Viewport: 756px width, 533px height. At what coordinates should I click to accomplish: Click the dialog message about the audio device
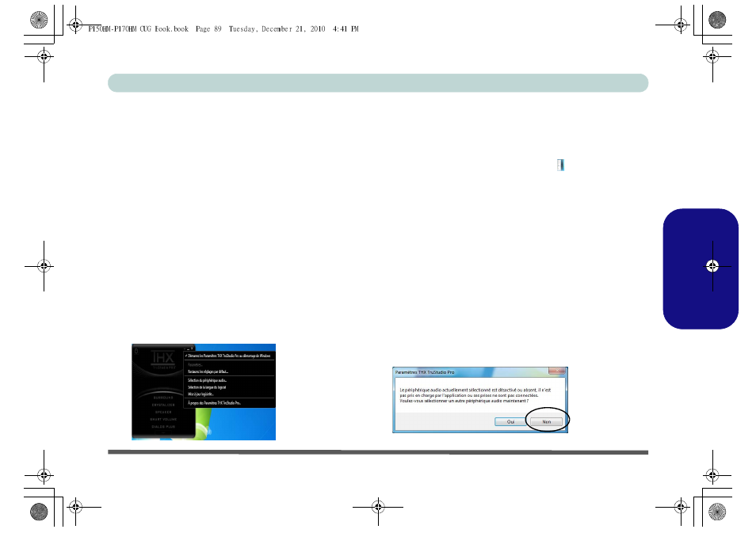[x=475, y=395]
